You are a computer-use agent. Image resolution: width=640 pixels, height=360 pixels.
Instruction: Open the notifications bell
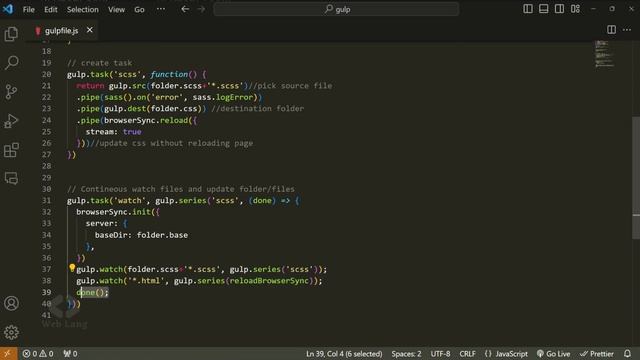(x=627, y=353)
